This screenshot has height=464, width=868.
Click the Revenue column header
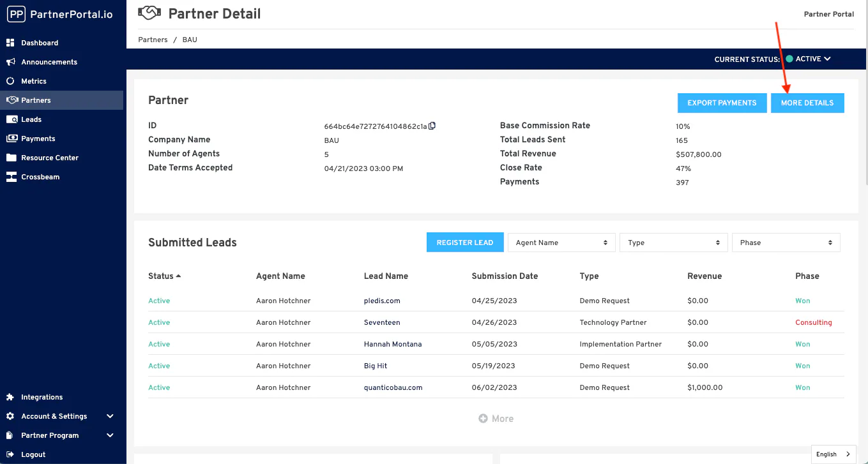pyautogui.click(x=704, y=276)
